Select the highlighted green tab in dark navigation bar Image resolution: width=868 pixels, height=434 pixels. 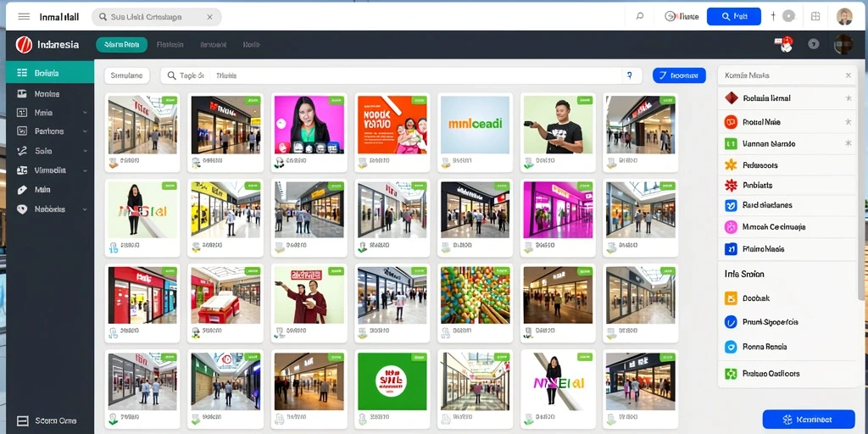pyautogui.click(x=122, y=45)
